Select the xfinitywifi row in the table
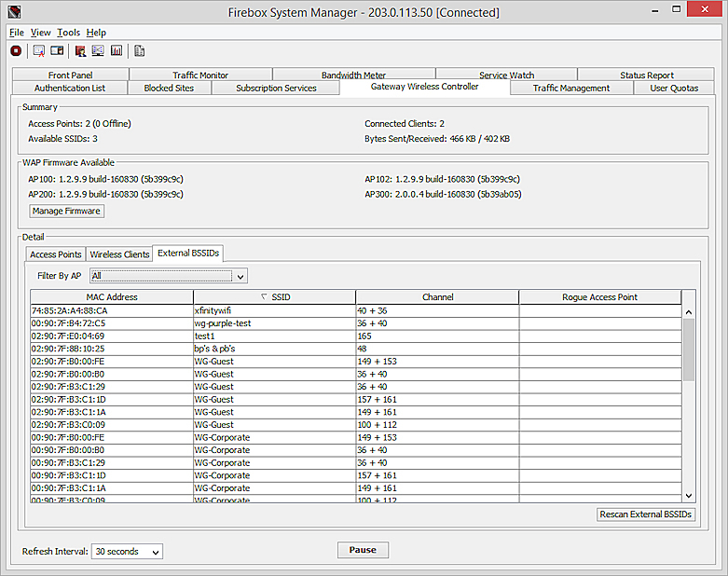The width and height of the screenshot is (728, 576). 274,310
